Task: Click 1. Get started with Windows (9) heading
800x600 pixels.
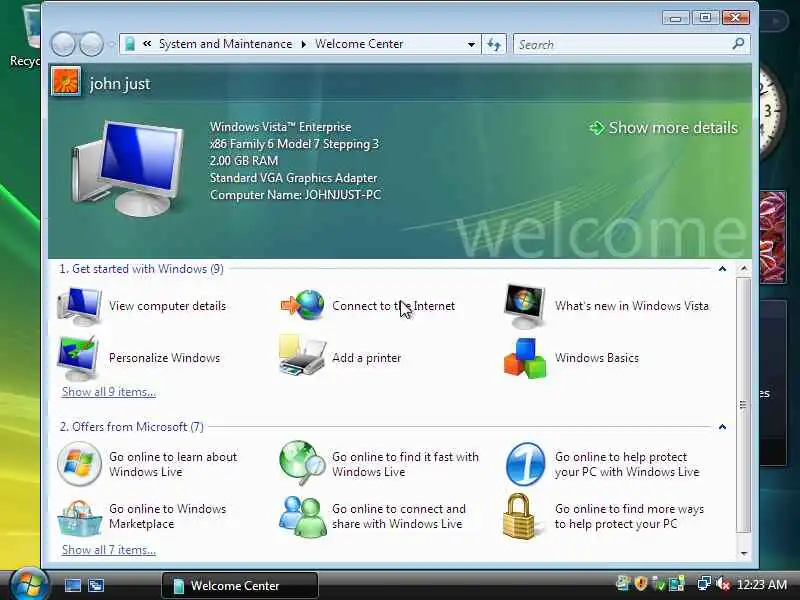Action: 141,269
